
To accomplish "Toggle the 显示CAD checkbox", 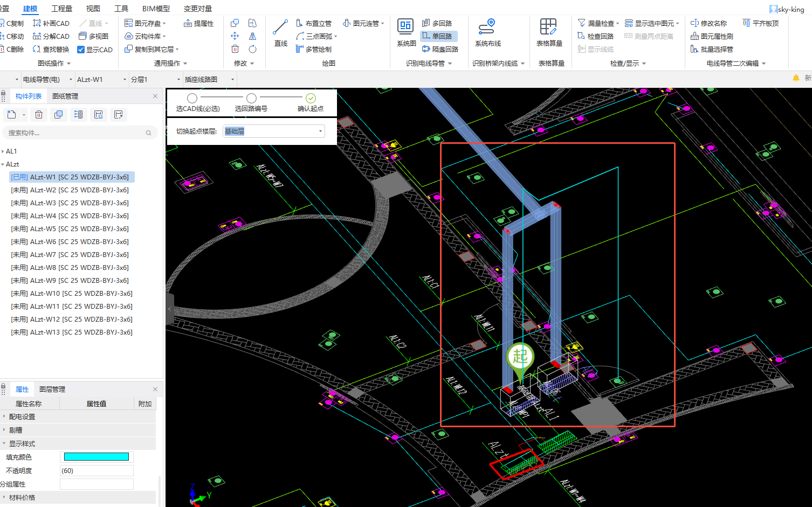I will [x=81, y=50].
